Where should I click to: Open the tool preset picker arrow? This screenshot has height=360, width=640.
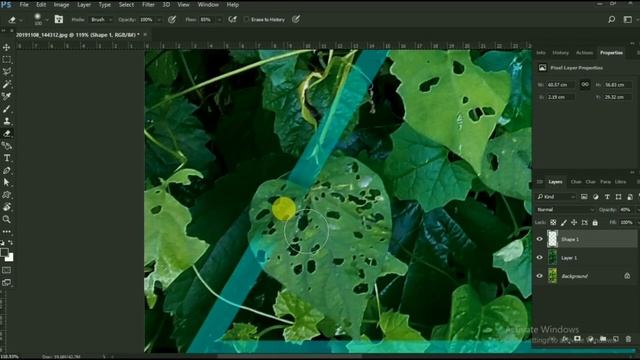point(21,19)
